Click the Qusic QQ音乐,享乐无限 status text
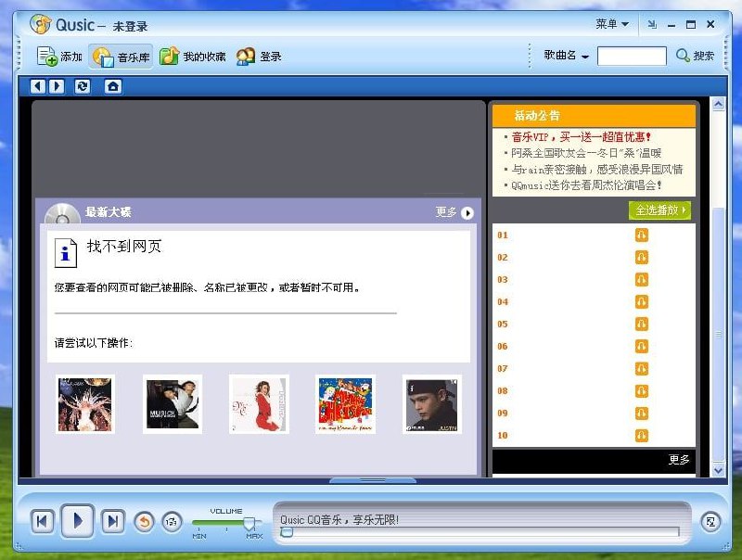Viewport: 742px width, 560px height. tap(339, 519)
